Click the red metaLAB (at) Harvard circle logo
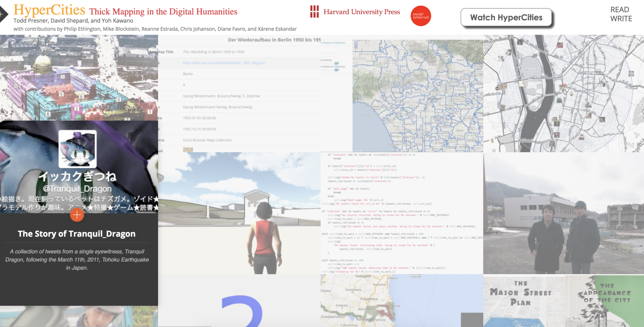Screen dimensions: 644x327 click(x=421, y=16)
